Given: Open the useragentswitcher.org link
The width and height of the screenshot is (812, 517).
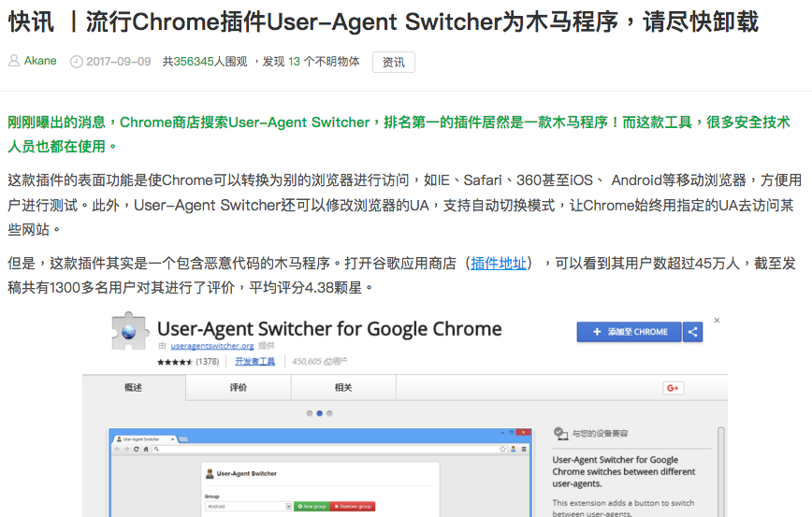Looking at the screenshot, I should coord(212,346).
